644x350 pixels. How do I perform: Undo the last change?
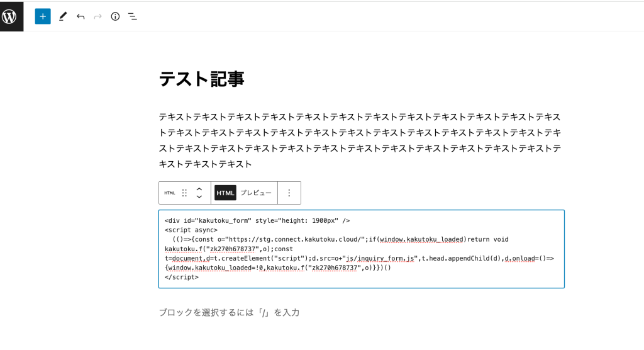click(x=80, y=16)
